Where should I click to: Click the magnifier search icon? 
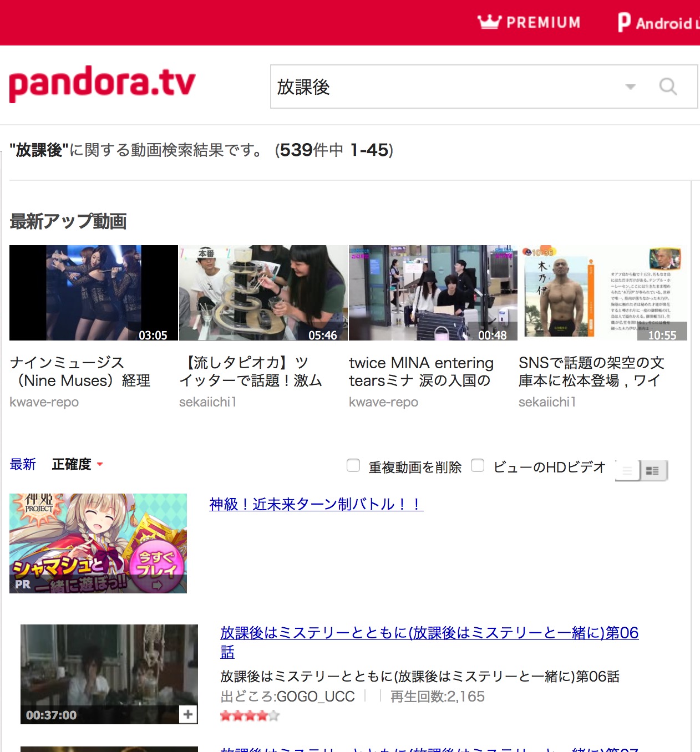click(x=668, y=87)
